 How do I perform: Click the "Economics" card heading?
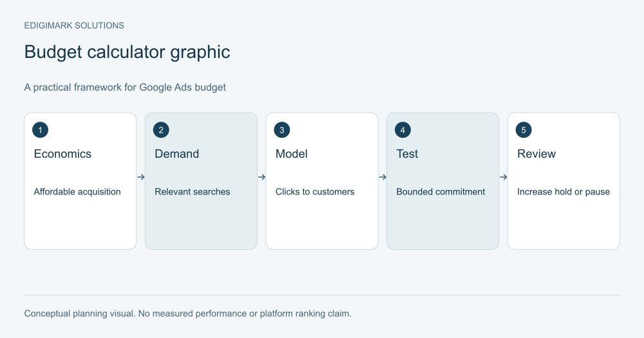click(x=62, y=154)
